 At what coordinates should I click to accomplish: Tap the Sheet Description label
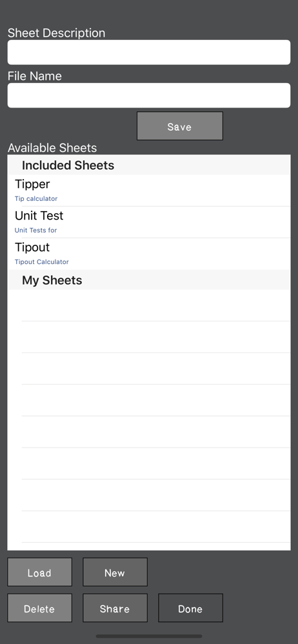click(56, 33)
